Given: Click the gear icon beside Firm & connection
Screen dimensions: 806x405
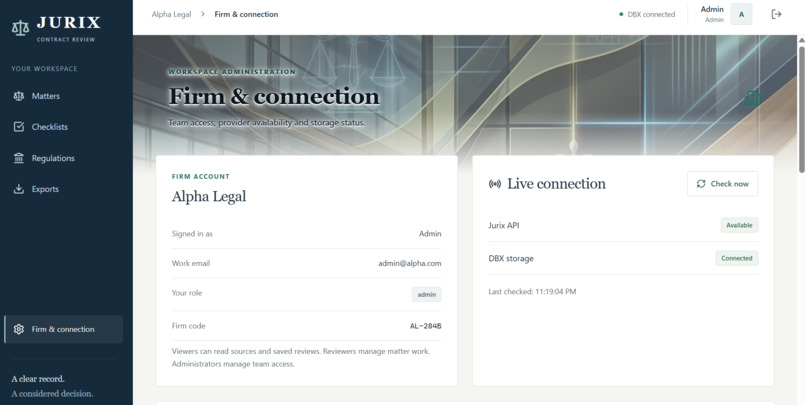Looking at the screenshot, I should (x=19, y=329).
